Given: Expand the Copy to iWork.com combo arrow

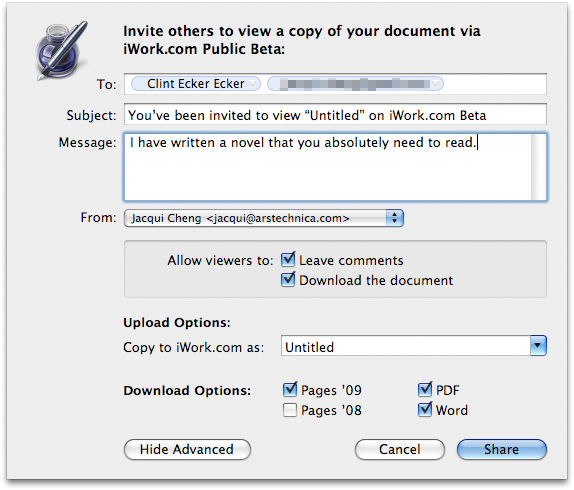Looking at the screenshot, I should tap(538, 346).
